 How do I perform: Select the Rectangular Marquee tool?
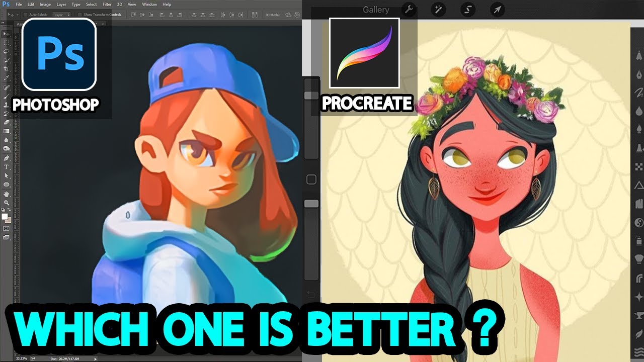click(7, 43)
